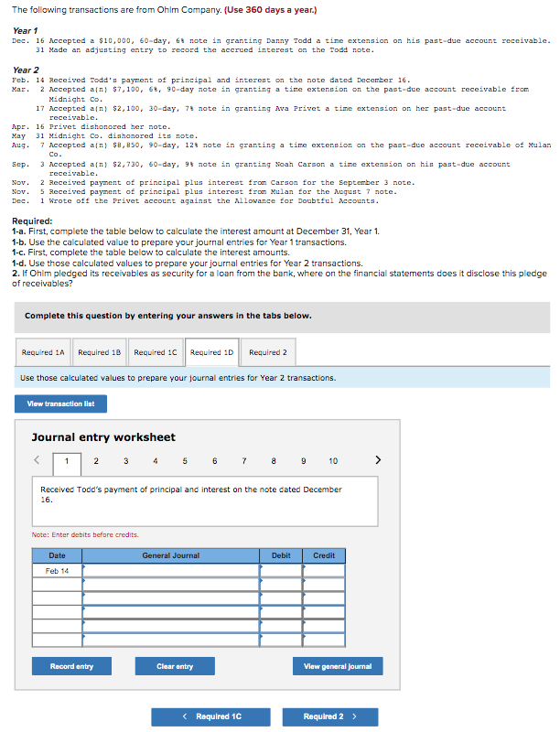Open General Journal account dropdown in last row
Image resolution: width=560 pixels, height=732 pixels.
171,640
